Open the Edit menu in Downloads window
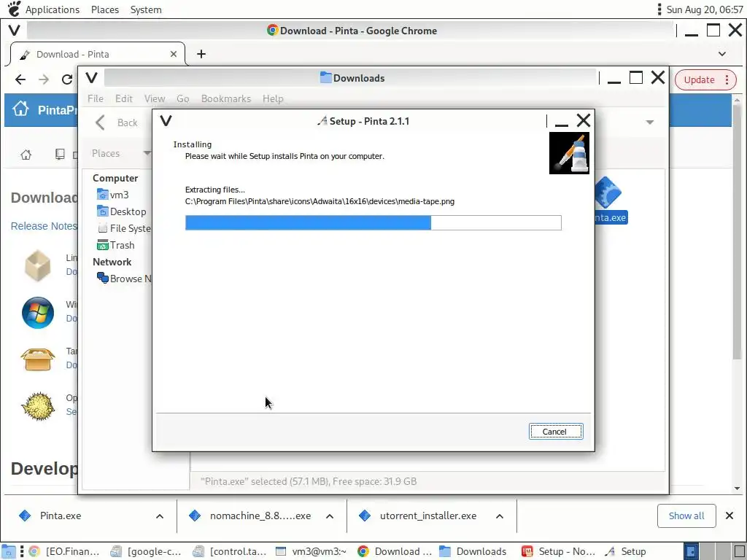The image size is (747, 560). click(x=124, y=98)
